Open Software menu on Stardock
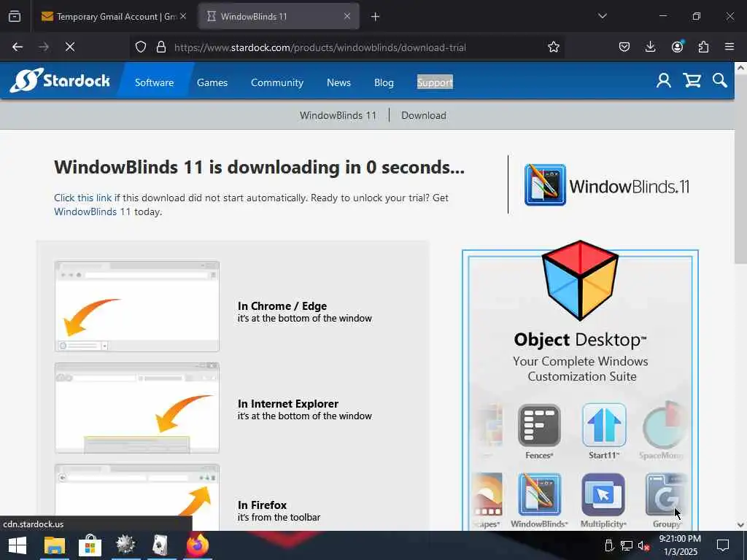The width and height of the screenshot is (747, 560). click(155, 82)
